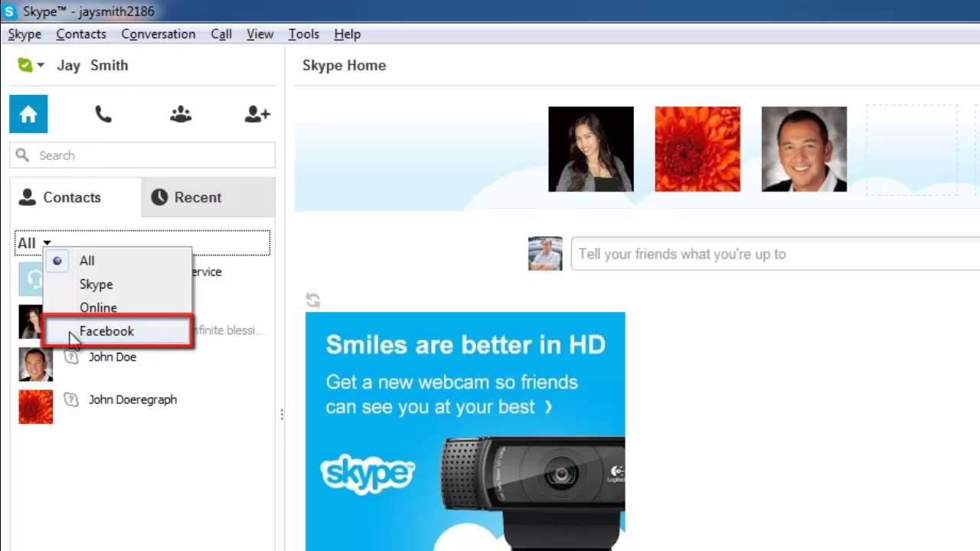Click the status icon beside John Doeregraph
This screenshot has height=551, width=980.
coord(71,399)
